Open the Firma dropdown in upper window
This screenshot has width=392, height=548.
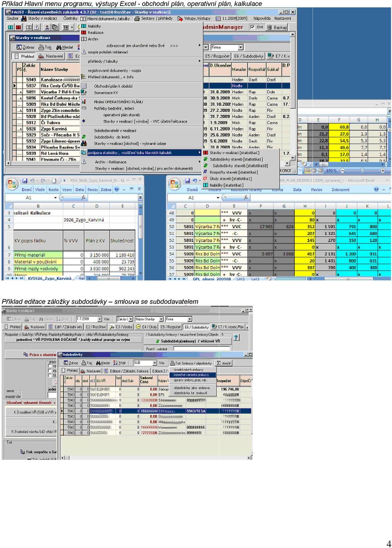(x=241, y=47)
